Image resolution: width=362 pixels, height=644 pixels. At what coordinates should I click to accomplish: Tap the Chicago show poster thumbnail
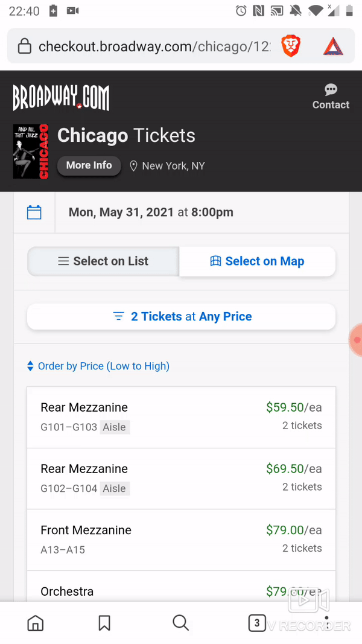coord(31,151)
